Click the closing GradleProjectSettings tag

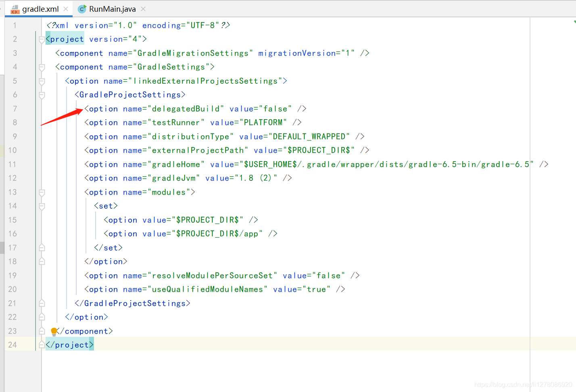click(x=132, y=303)
